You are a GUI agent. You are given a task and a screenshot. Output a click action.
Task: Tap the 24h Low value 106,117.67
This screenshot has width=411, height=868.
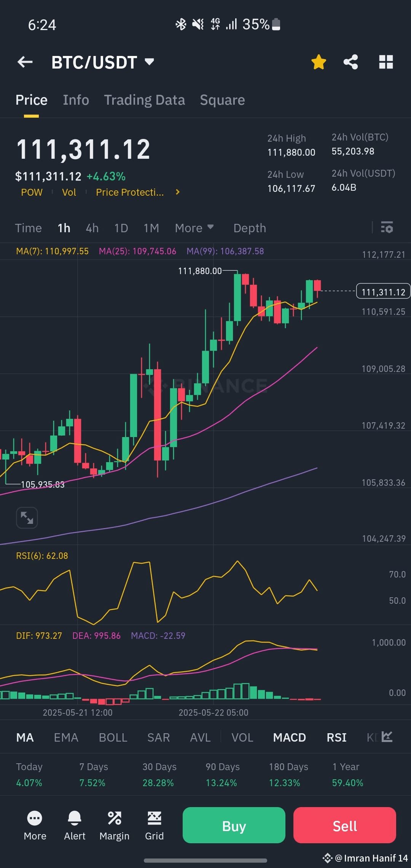point(291,189)
